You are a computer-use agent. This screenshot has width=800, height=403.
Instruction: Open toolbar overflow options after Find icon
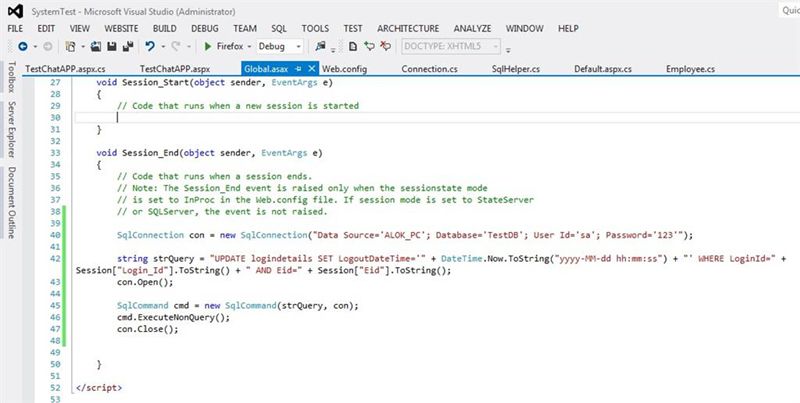pyautogui.click(x=333, y=49)
